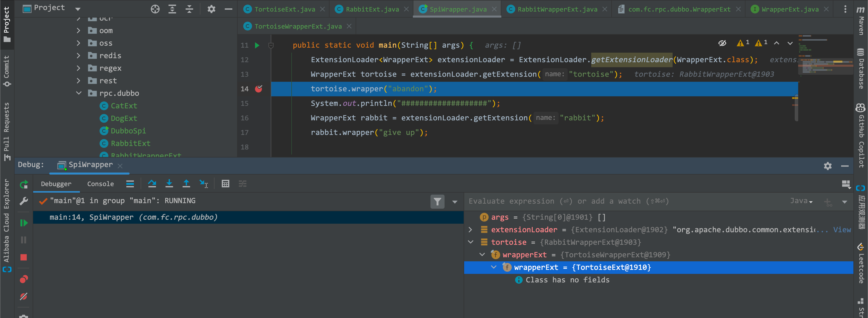This screenshot has height=318, width=868.
Task: Run main method from gutter arrow
Action: 257,45
